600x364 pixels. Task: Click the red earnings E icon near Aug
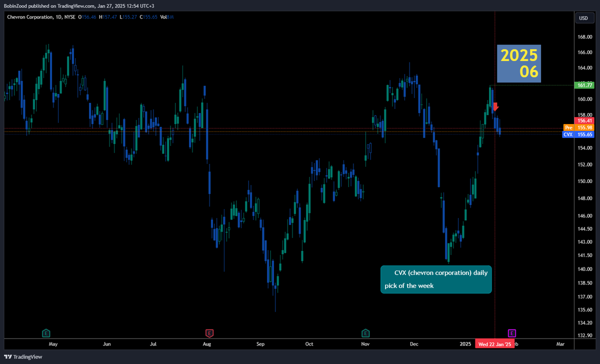click(x=209, y=333)
